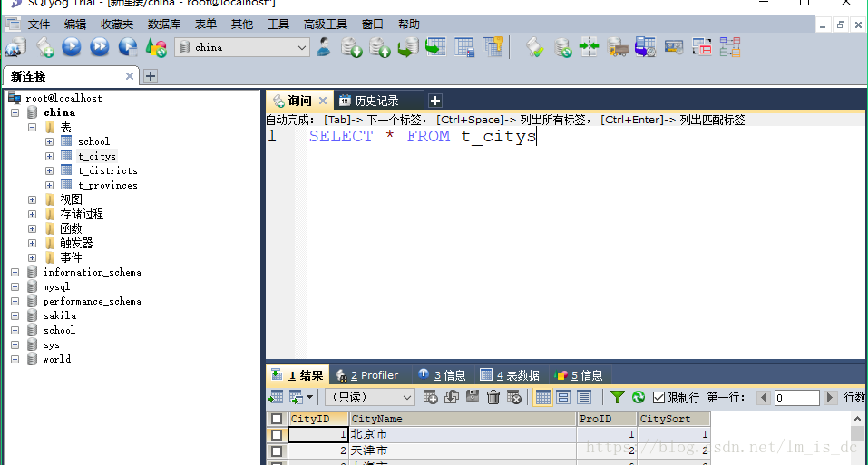Image resolution: width=868 pixels, height=465 pixels.
Task: Click the execute and edit resultset icon
Action: pos(128,47)
